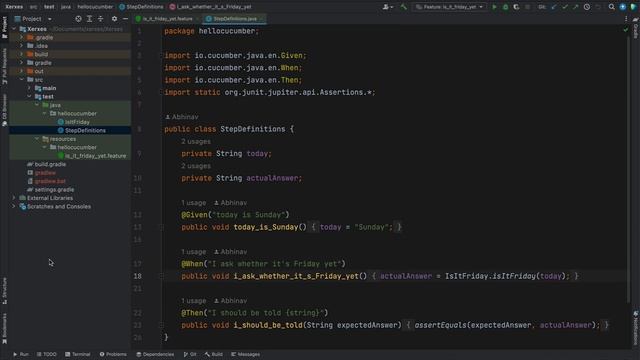Git push arrow icon
The width and height of the screenshot is (640, 360).
(x=576, y=7)
